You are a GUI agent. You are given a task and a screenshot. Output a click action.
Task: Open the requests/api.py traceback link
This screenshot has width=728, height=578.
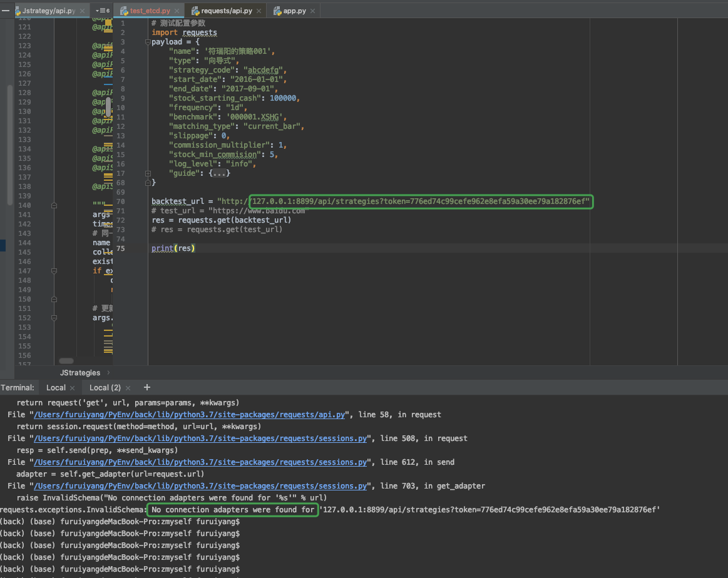click(x=190, y=415)
